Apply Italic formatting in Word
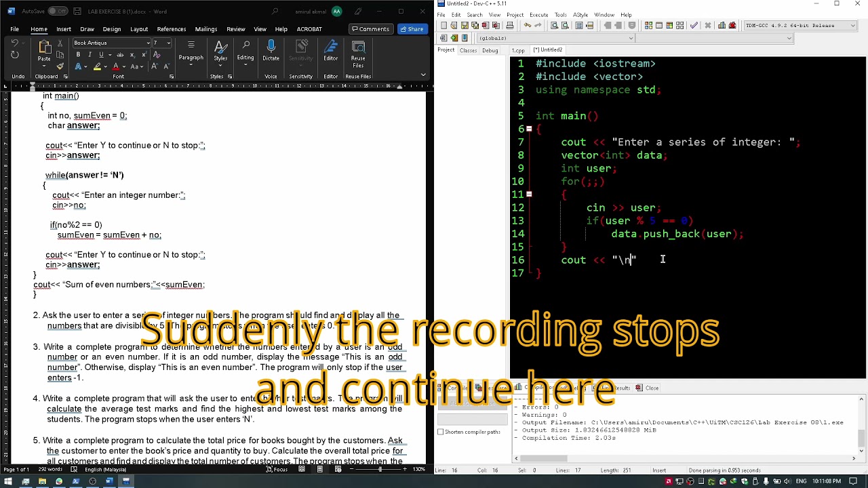The height and width of the screenshot is (488, 868). (90, 54)
